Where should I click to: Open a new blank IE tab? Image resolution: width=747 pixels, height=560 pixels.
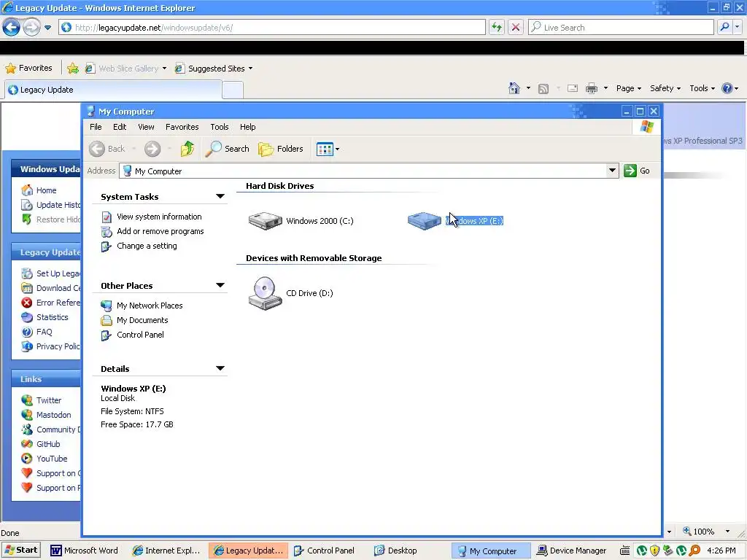pos(233,90)
